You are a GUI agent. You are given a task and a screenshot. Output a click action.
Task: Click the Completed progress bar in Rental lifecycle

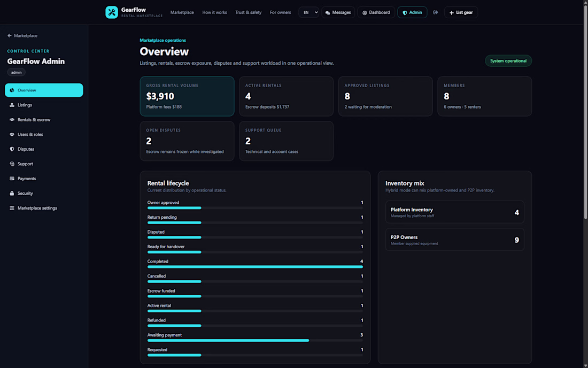(x=255, y=267)
